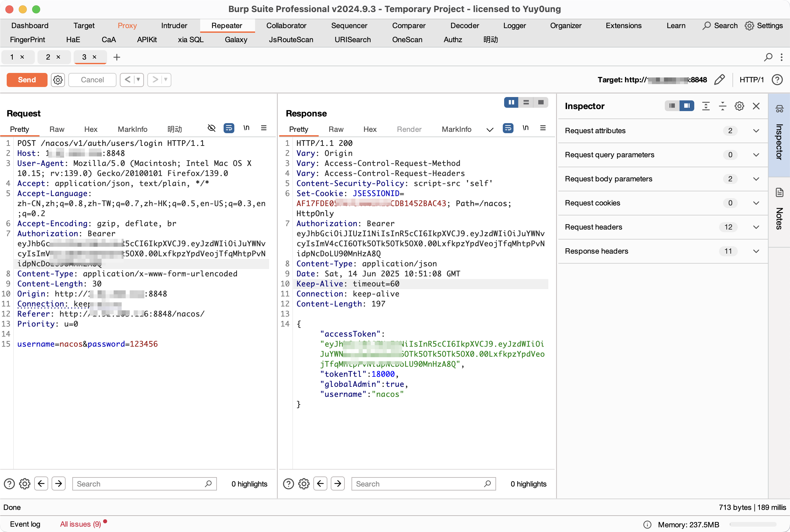Open All issues link in status bar
The width and height of the screenshot is (790, 532).
[x=80, y=524]
